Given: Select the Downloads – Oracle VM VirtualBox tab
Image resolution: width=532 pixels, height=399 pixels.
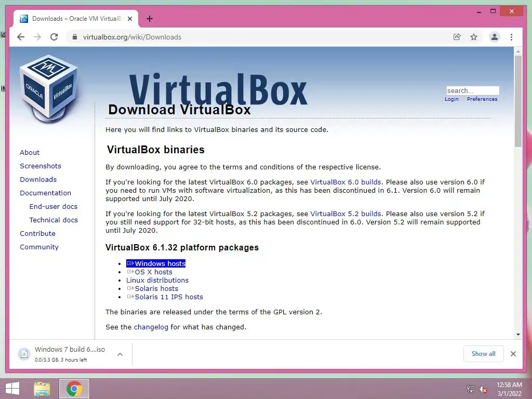Looking at the screenshot, I should click(x=76, y=19).
